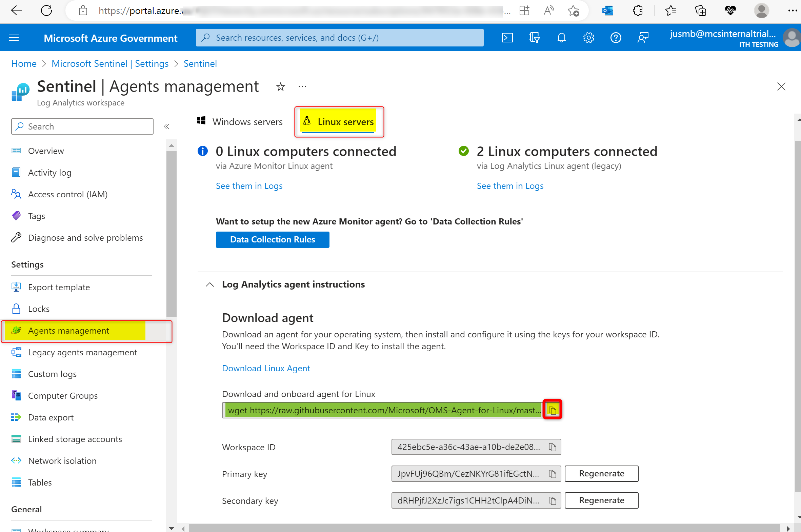Open Network isolation setting
The width and height of the screenshot is (801, 532).
(x=62, y=461)
